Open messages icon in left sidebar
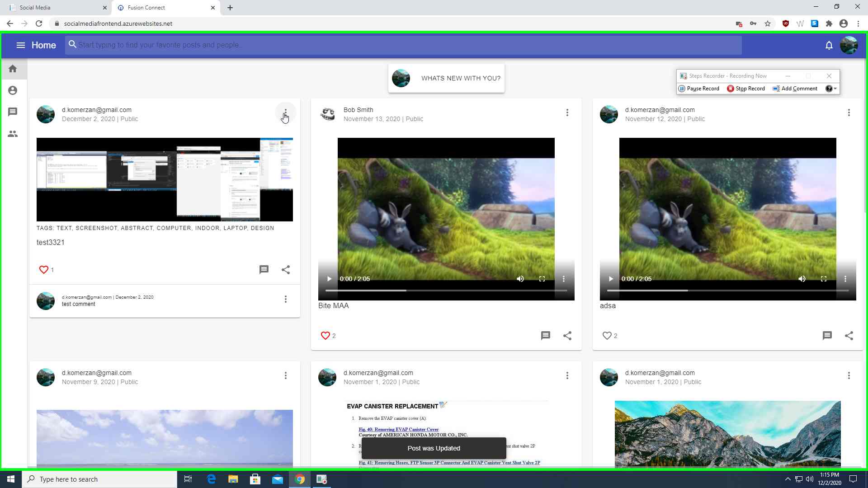This screenshot has height=488, width=868. 13,112
